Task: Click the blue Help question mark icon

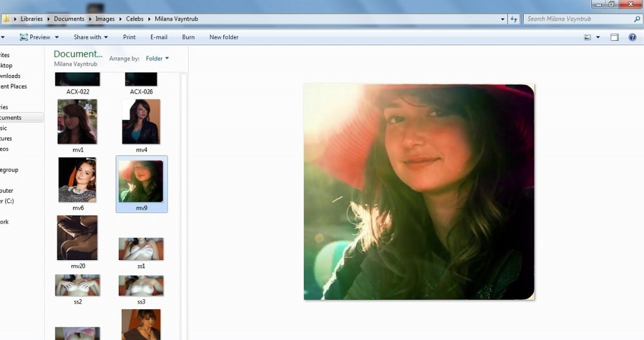Action: 633,37
